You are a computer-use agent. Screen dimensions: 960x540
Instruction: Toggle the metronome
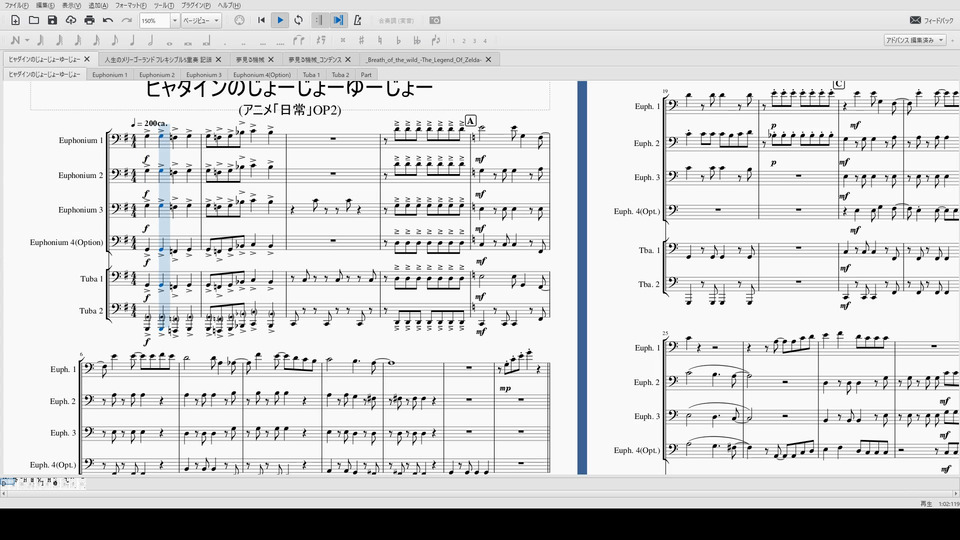tap(358, 20)
